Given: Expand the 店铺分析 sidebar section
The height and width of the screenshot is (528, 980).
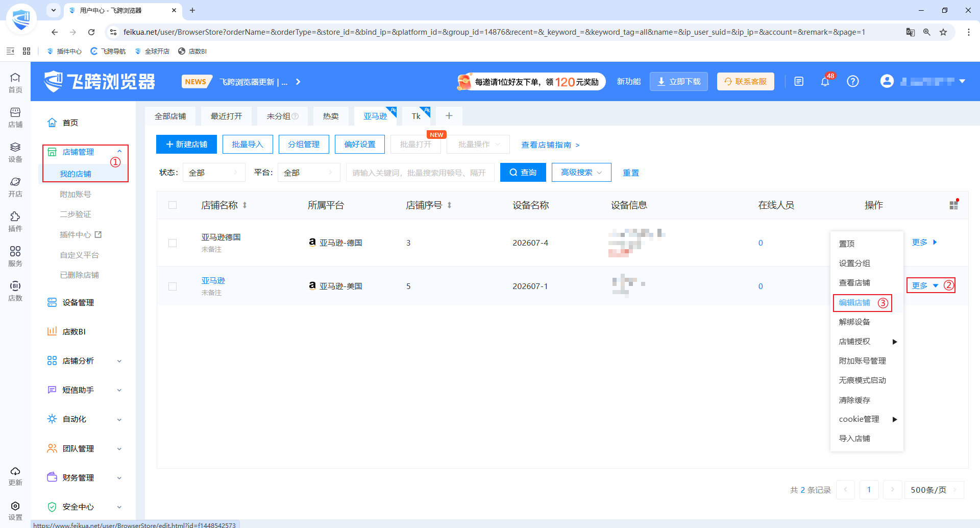Looking at the screenshot, I should 85,361.
